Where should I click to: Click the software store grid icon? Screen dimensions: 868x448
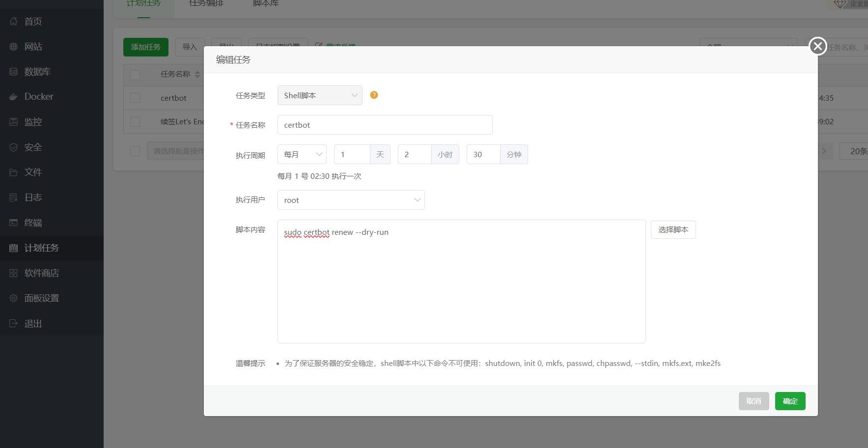point(14,273)
